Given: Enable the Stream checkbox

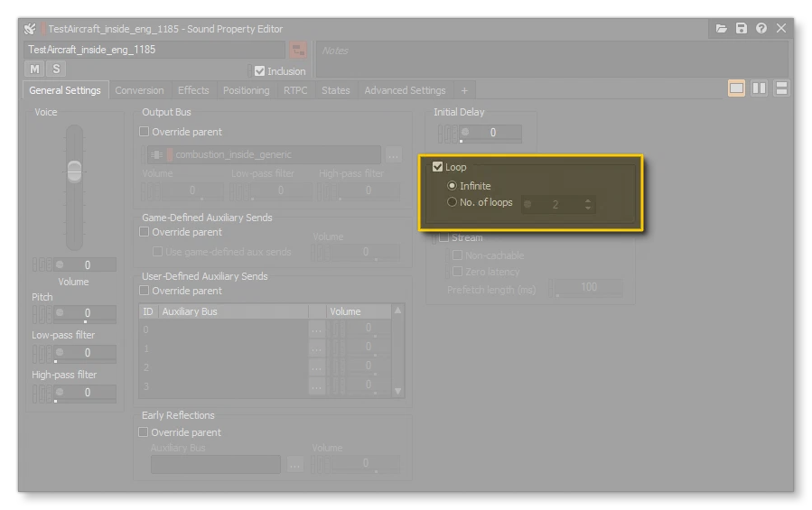Looking at the screenshot, I should tap(443, 237).
